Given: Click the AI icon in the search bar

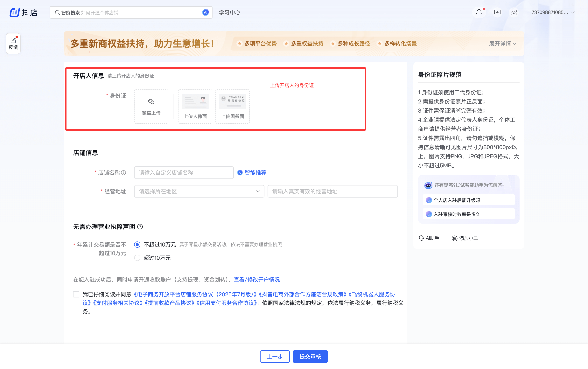Looking at the screenshot, I should click(205, 12).
